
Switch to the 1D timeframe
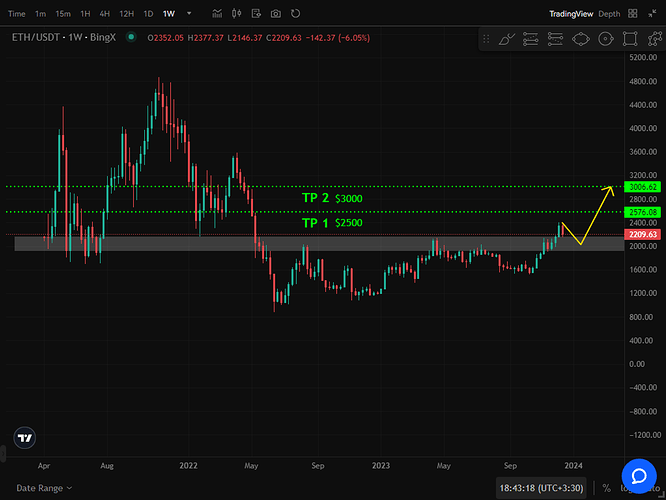tap(148, 14)
